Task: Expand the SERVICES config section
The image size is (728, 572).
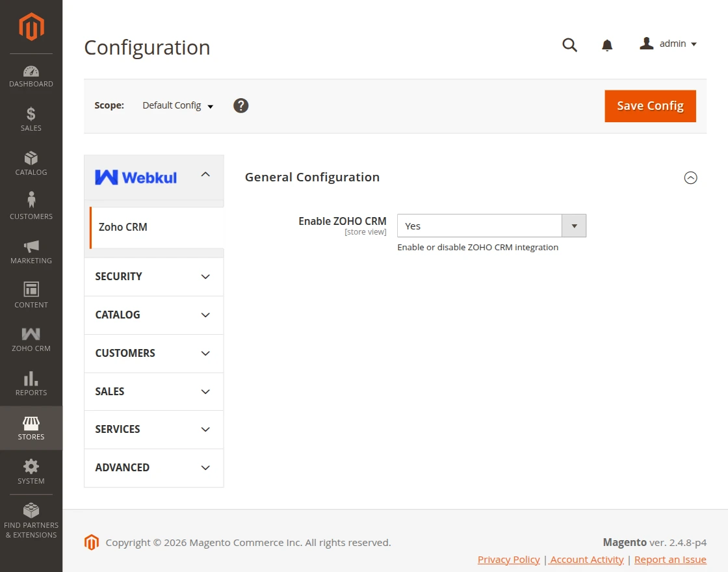Action: 153,430
